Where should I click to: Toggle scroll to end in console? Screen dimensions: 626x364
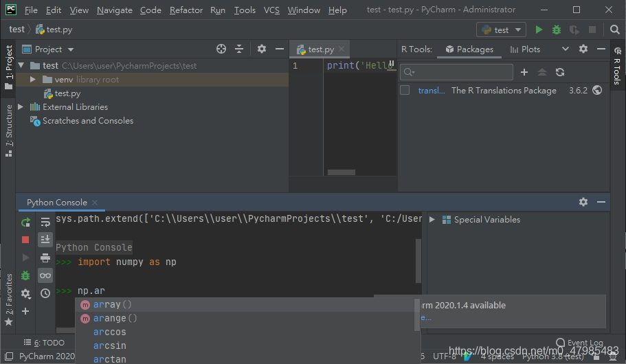coord(45,240)
